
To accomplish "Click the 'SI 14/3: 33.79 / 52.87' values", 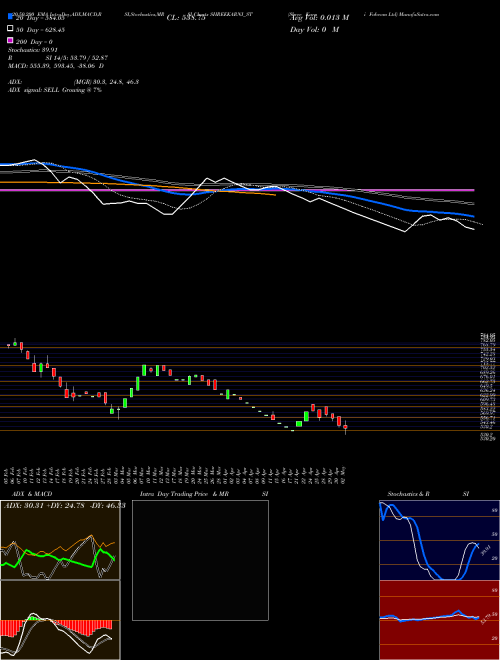I will 77,58.
